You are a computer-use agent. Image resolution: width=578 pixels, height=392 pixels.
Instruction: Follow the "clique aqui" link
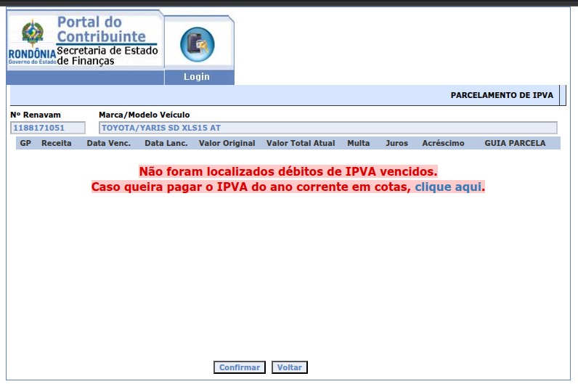tap(448, 187)
